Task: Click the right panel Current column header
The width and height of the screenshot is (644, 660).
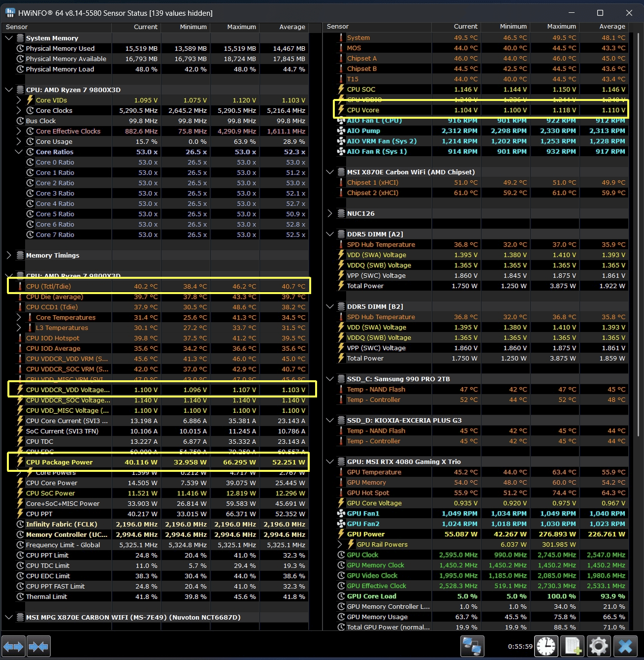Action: 456,27
